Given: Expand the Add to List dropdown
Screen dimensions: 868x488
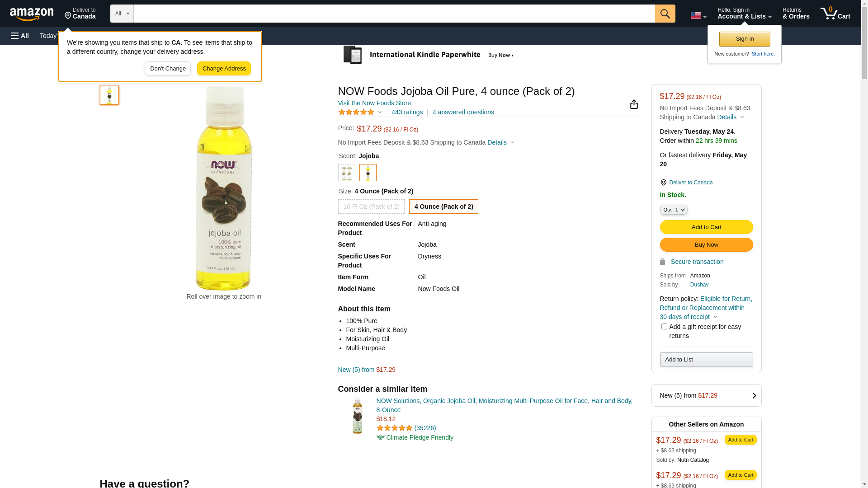Looking at the screenshot, I should pos(706,359).
